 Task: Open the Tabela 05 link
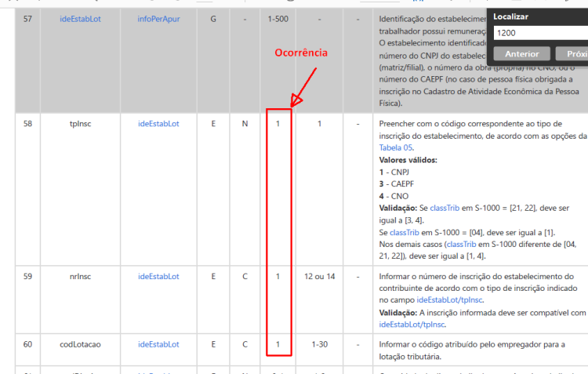396,147
